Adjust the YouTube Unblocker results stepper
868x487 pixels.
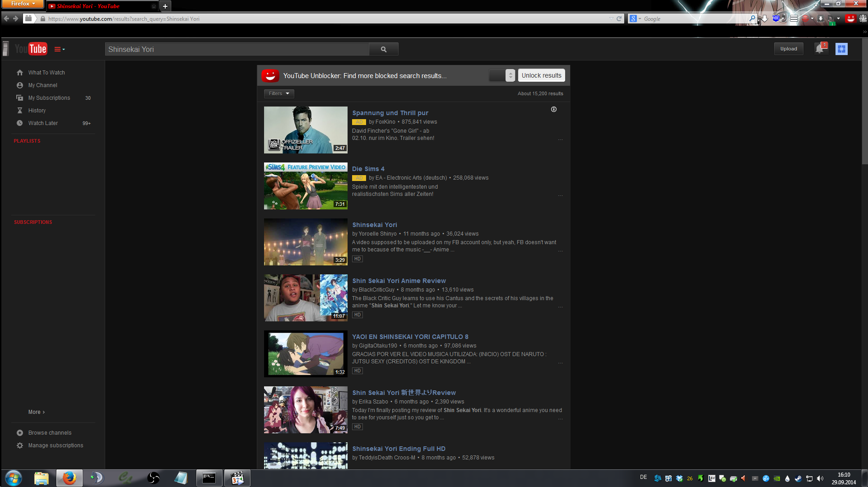pos(510,75)
